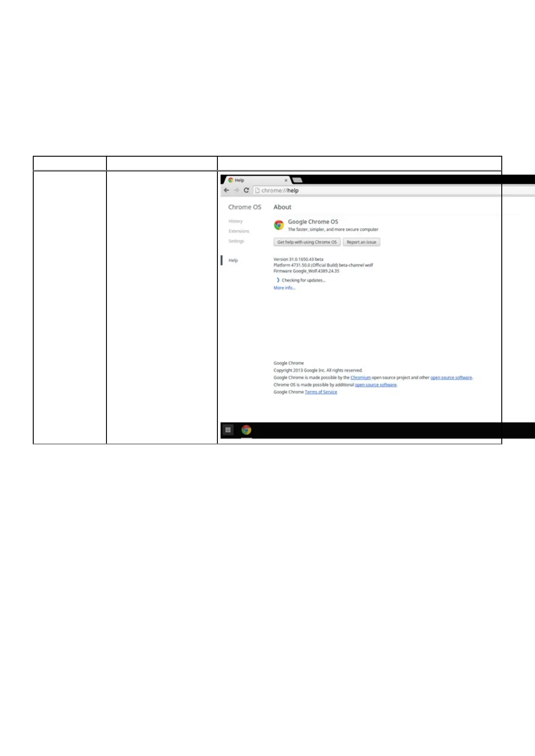This screenshot has height=756, width=535.
Task: Open the Terms of Service link
Action: [x=321, y=392]
